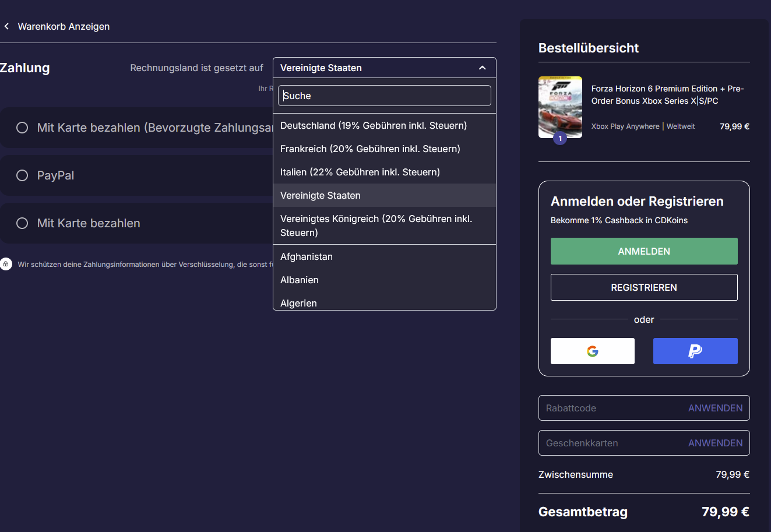Collapse the Vereinigte Staaten country dropdown
This screenshot has width=771, height=532.
point(385,68)
